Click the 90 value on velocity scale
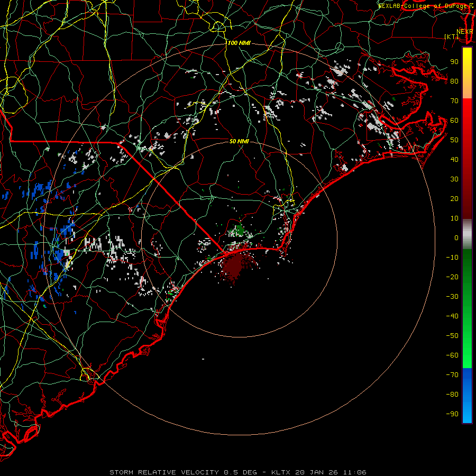Screen dimensions: 476x476 tap(454, 62)
